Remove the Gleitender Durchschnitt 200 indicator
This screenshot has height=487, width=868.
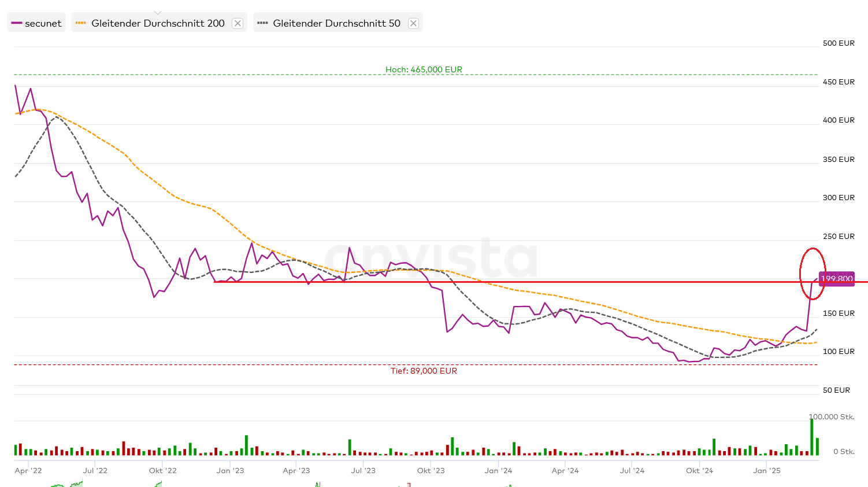[238, 23]
